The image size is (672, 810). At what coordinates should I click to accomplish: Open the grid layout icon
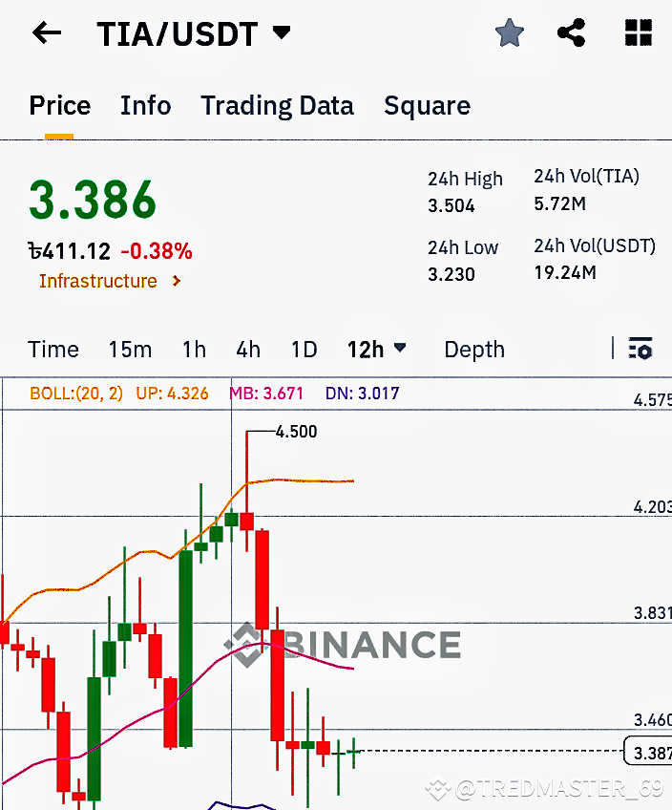click(638, 33)
